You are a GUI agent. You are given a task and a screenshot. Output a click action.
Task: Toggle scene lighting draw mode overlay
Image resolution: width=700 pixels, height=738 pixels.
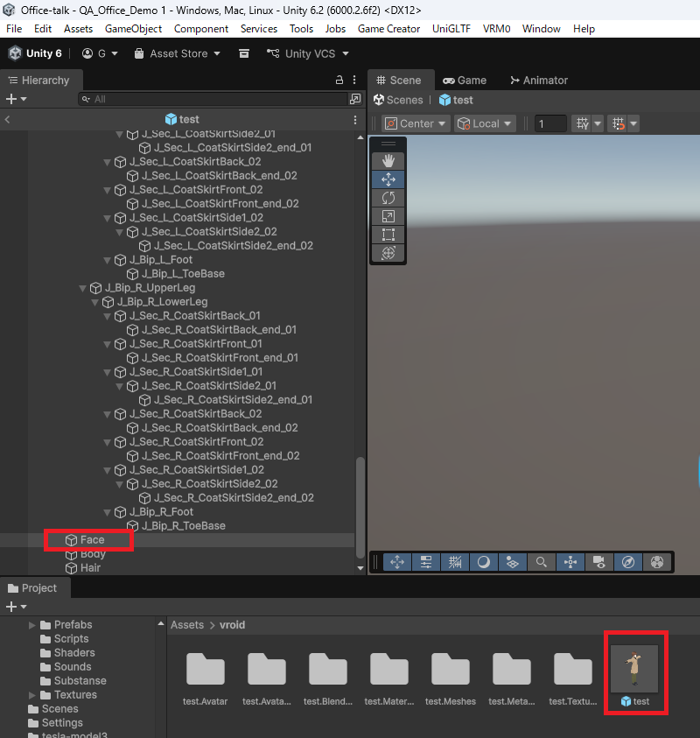point(483,562)
